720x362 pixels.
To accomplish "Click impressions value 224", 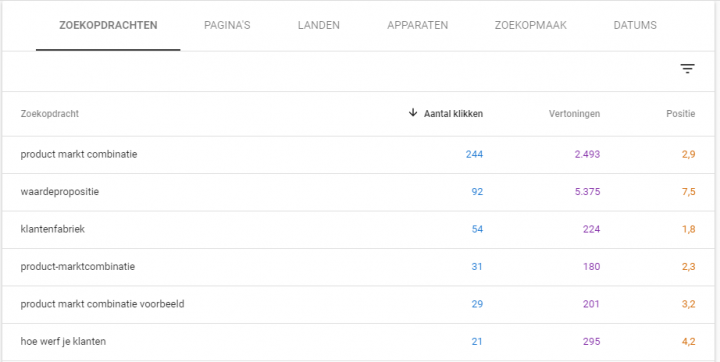I will (591, 229).
